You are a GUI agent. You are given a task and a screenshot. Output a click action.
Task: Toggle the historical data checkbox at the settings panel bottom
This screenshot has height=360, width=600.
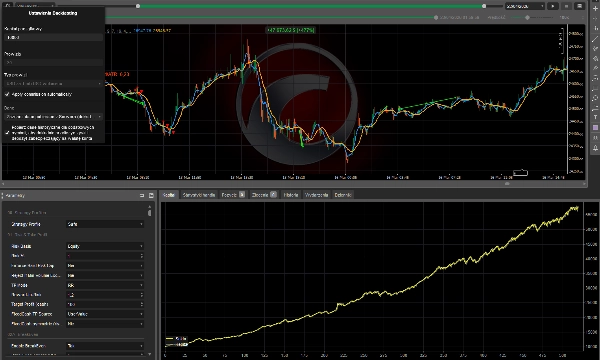click(7, 133)
